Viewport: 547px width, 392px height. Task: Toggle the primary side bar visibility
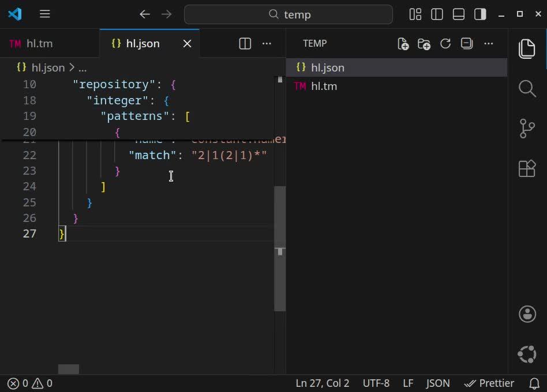(x=438, y=14)
